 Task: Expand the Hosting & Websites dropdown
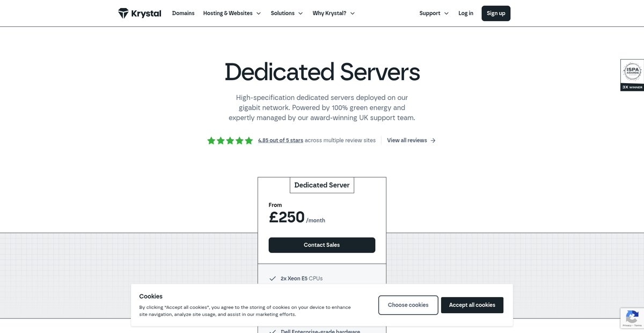(232, 13)
